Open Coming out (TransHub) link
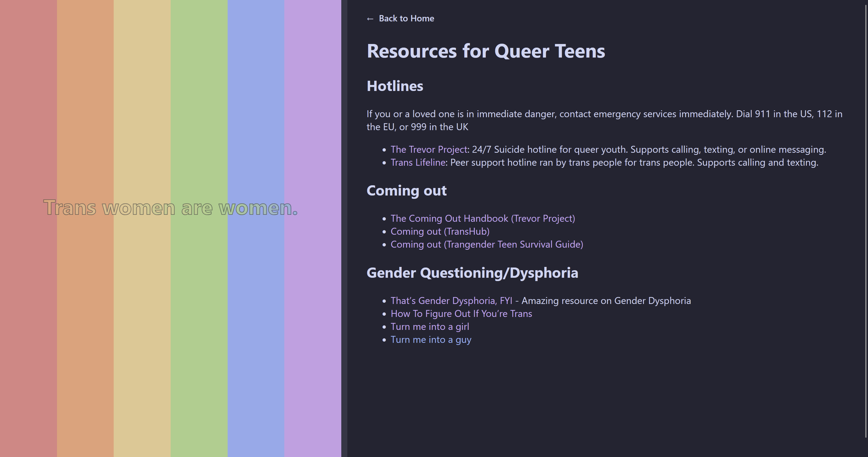This screenshot has height=457, width=868. 440,232
